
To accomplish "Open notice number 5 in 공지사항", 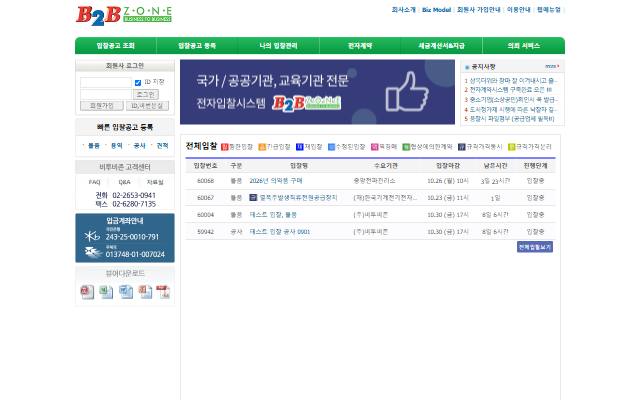I will click(x=512, y=119).
